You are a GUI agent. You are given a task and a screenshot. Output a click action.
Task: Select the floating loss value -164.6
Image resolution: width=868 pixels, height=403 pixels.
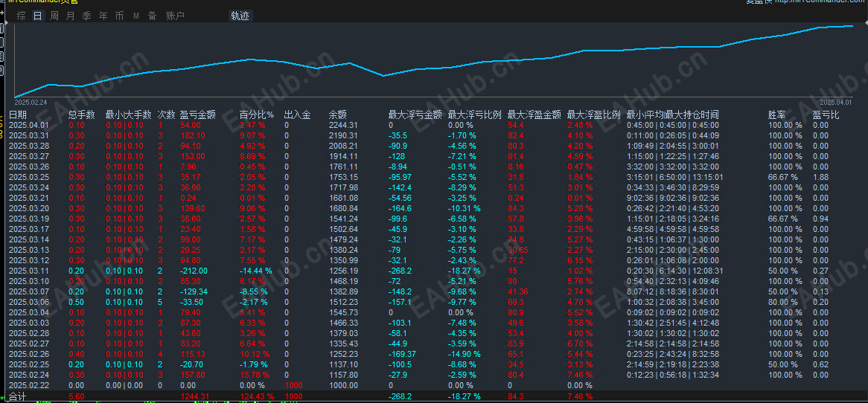pyautogui.click(x=401, y=208)
